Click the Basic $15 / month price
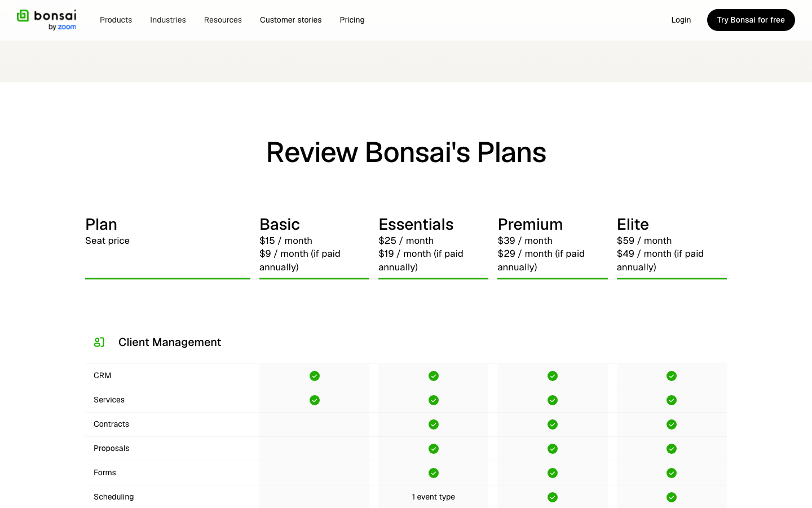Image resolution: width=812 pixels, height=508 pixels. point(286,240)
